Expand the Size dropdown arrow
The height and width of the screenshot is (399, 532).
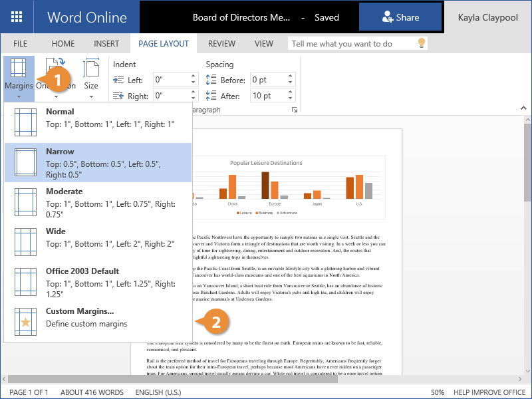coord(90,97)
